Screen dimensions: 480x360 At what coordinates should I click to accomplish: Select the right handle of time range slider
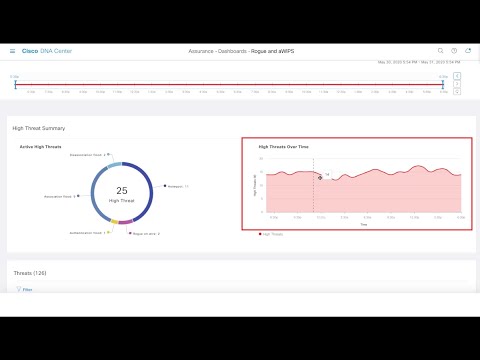click(x=443, y=84)
